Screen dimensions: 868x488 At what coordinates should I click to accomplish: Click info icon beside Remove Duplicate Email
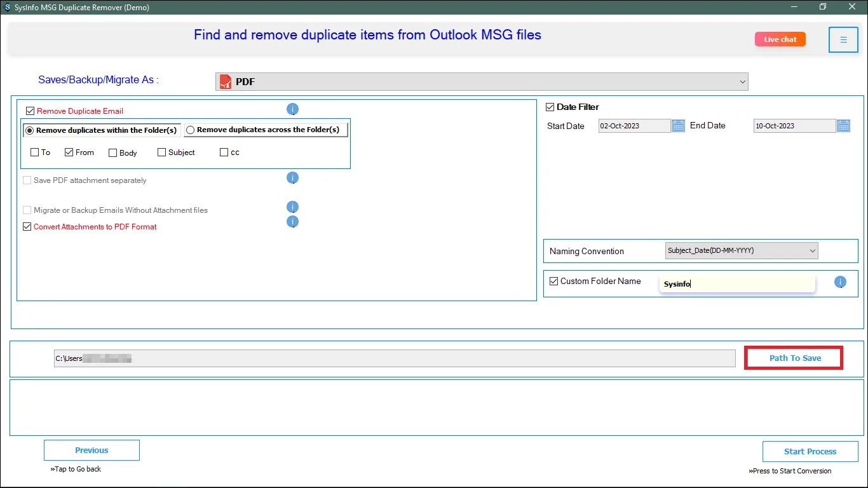point(292,109)
